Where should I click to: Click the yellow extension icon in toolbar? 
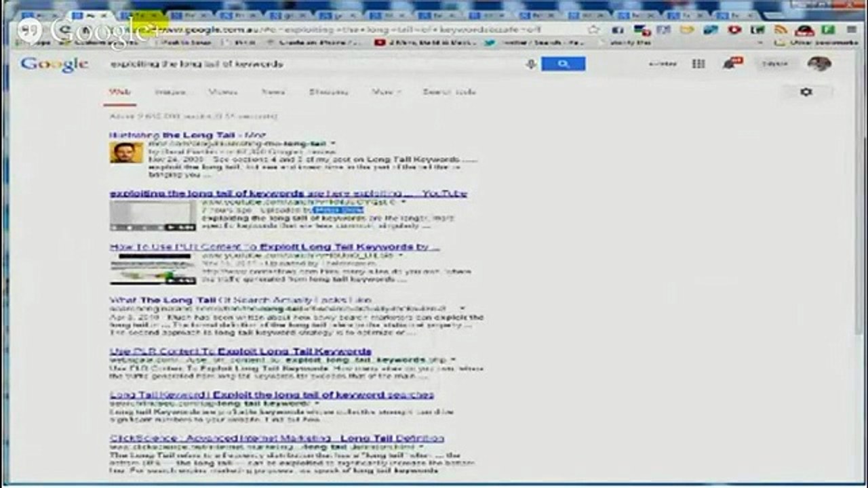click(x=687, y=30)
